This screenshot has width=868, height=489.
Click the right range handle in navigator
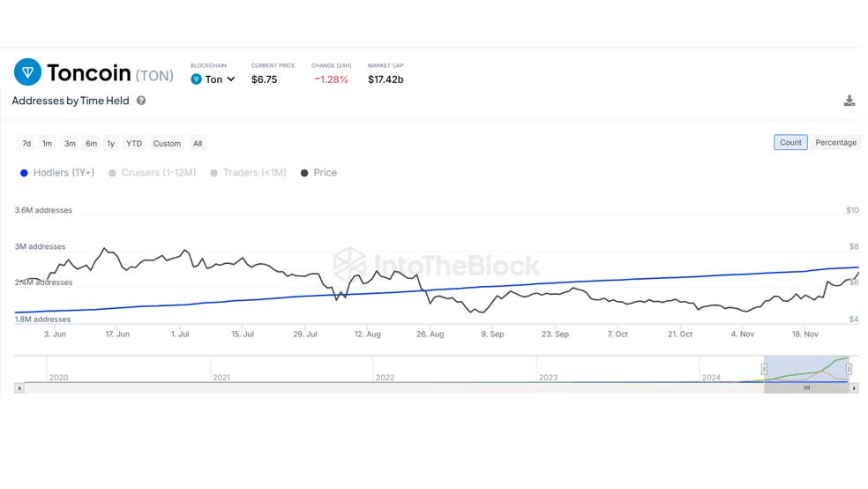coord(849,369)
